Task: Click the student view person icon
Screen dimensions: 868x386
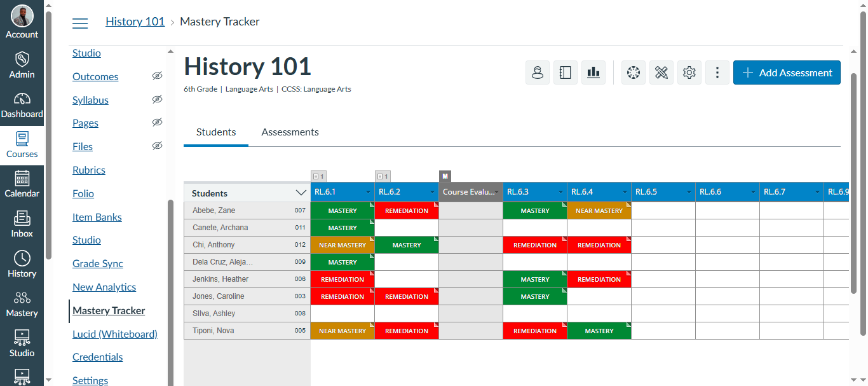Action: [x=538, y=72]
